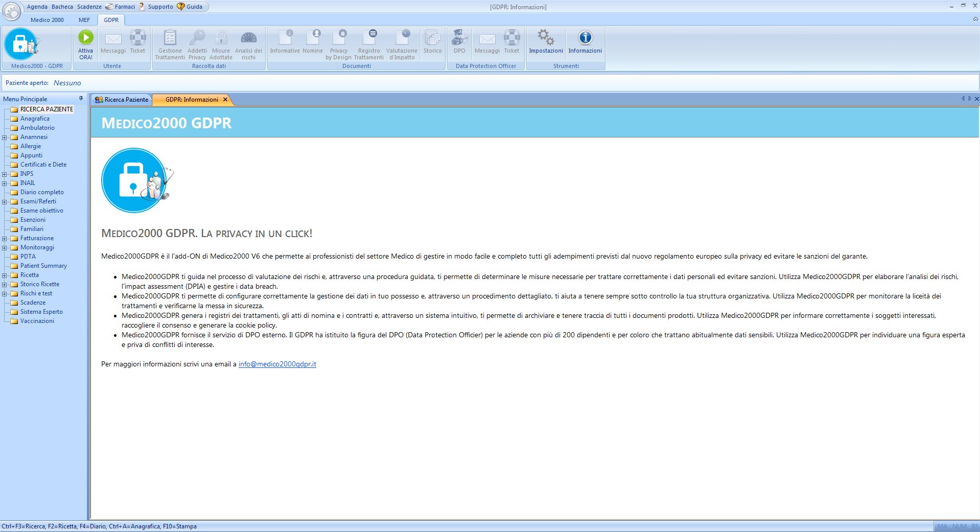Open the Storico archive icon
This screenshot has height=532, width=980.
click(x=432, y=37)
